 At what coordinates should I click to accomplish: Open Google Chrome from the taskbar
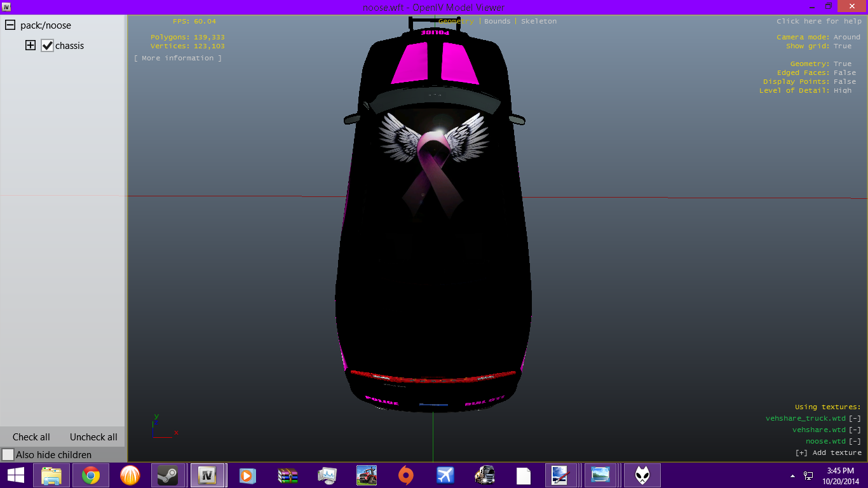(x=90, y=475)
